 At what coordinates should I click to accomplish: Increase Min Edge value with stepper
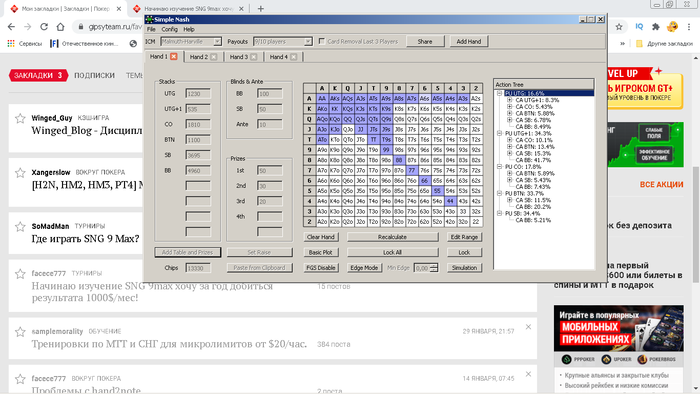(433, 265)
